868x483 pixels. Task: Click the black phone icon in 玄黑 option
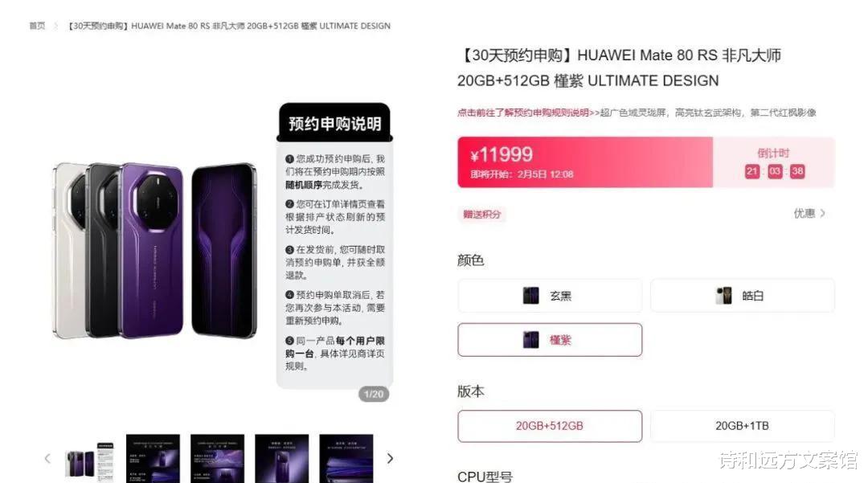531,296
